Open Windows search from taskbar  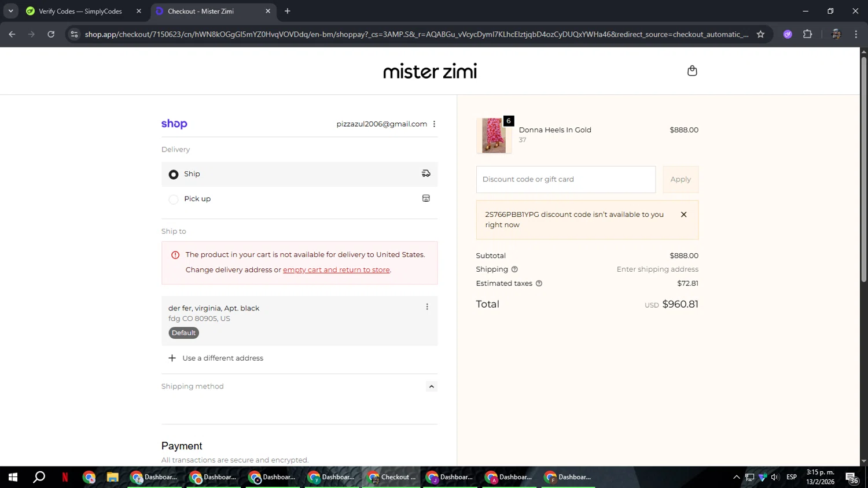point(39,477)
